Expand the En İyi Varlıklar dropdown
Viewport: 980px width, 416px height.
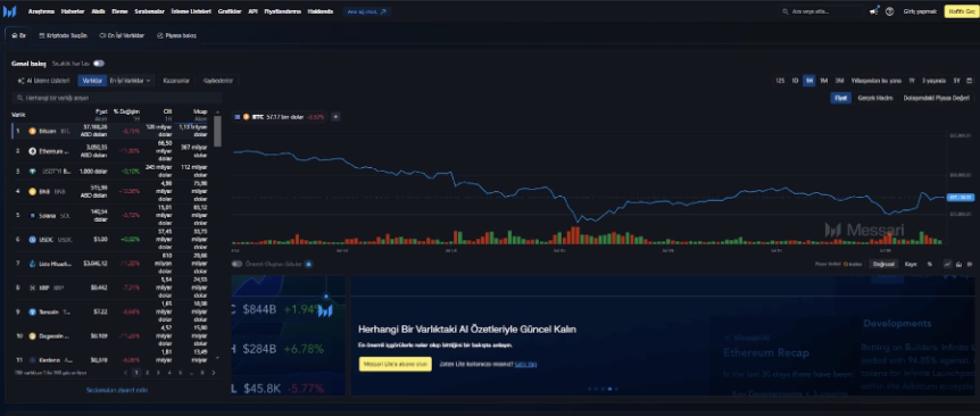[x=130, y=81]
